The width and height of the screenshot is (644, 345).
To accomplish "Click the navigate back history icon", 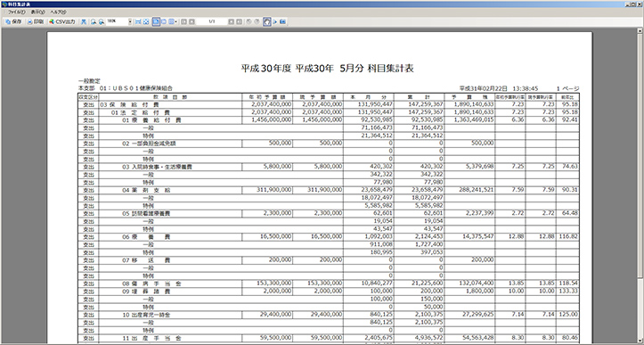I will click(249, 21).
